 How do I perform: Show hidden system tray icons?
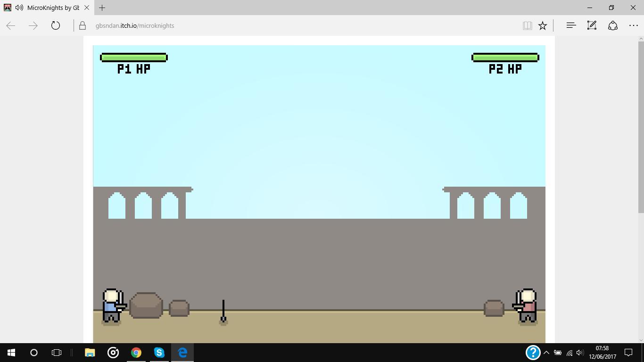(x=546, y=353)
